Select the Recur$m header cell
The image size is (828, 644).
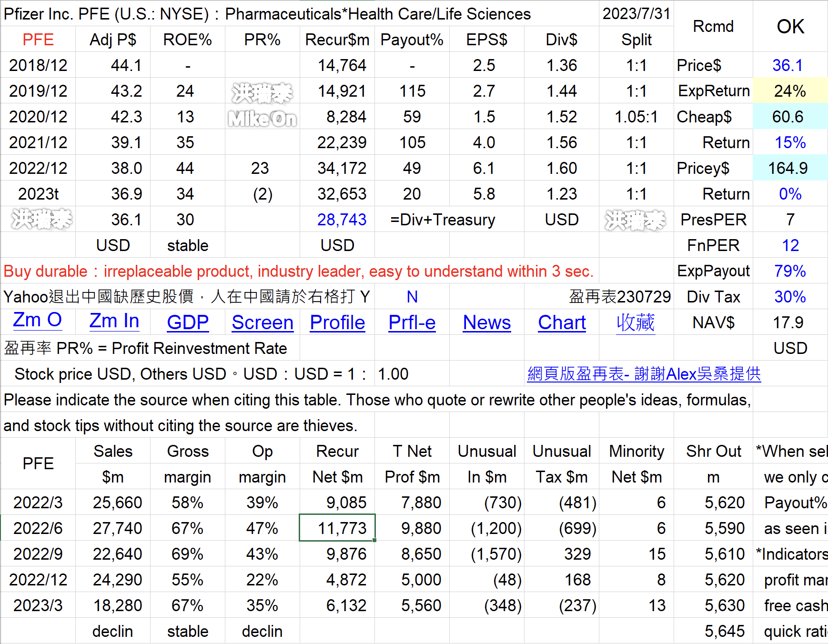coord(337,40)
